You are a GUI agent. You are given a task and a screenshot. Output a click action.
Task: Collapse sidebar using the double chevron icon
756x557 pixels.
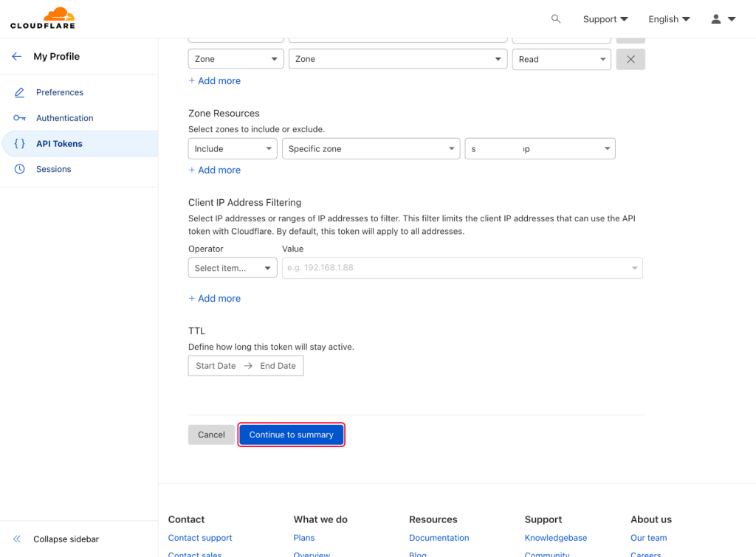click(17, 539)
